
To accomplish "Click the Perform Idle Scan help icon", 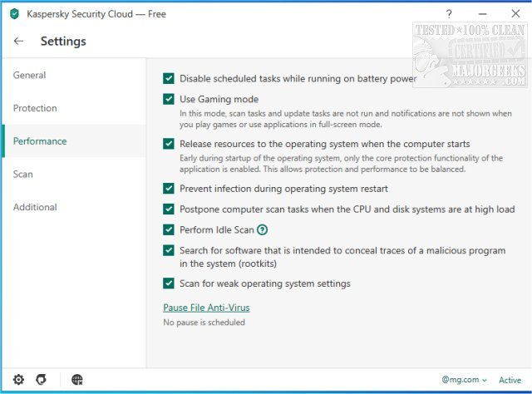I will click(x=263, y=229).
